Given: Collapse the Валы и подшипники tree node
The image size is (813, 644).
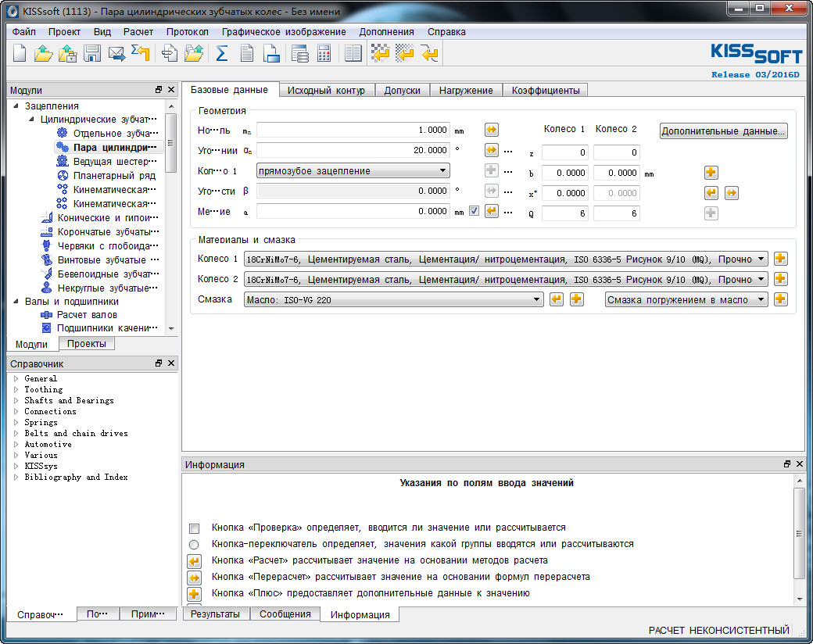Looking at the screenshot, I should click(16, 301).
